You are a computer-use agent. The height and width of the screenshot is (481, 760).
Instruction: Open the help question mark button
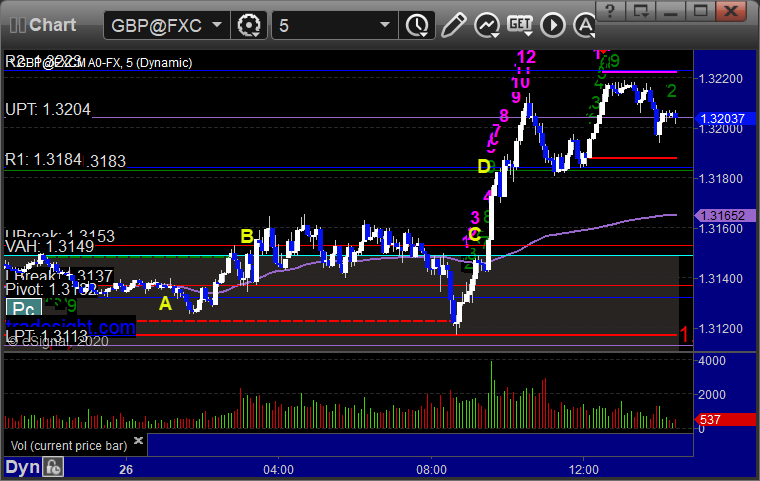pyautogui.click(x=610, y=11)
